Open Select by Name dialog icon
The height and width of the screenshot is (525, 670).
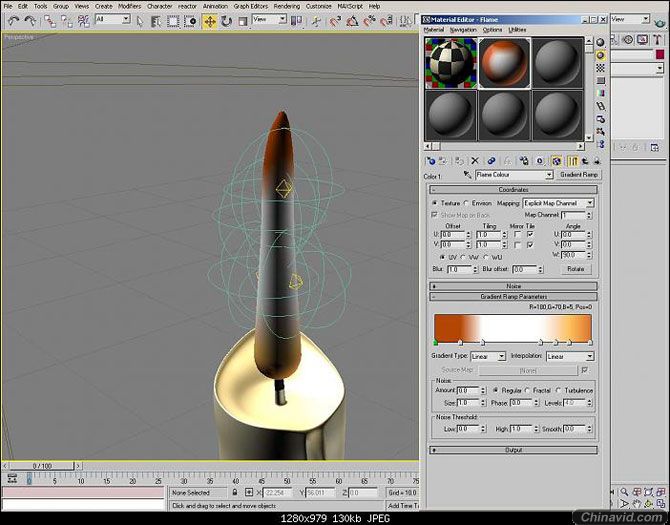pyautogui.click(x=156, y=21)
